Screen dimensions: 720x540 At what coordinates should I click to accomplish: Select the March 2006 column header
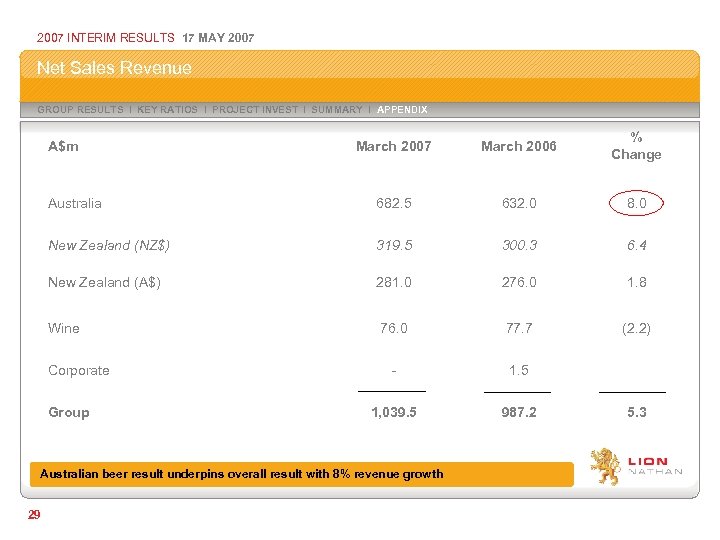tap(519, 146)
